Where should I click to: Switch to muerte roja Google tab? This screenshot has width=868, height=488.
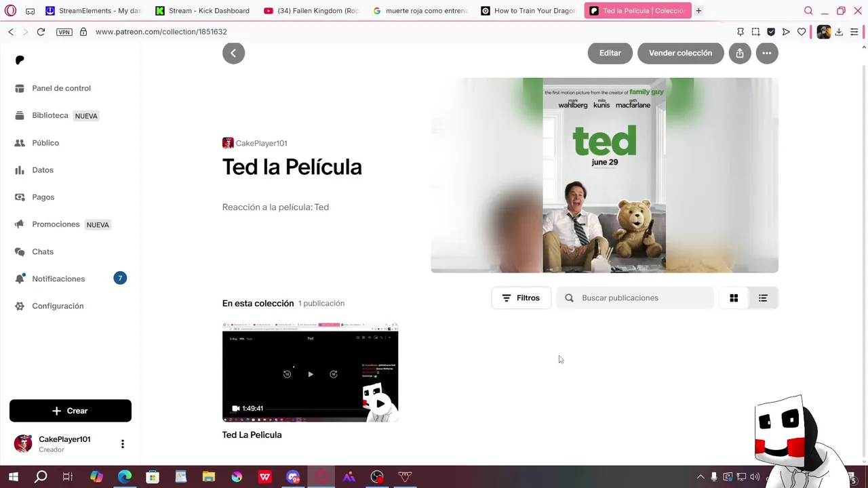tap(420, 11)
